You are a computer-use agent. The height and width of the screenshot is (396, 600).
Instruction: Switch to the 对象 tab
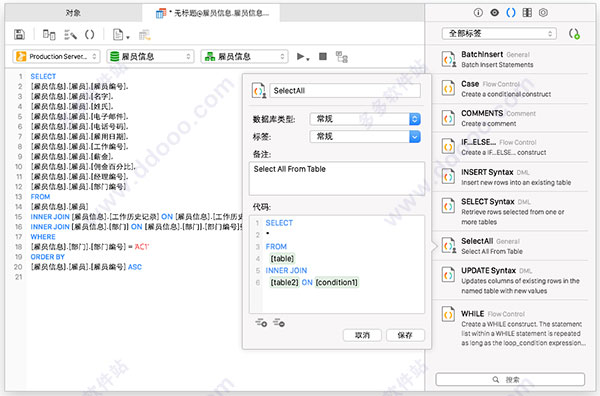73,13
